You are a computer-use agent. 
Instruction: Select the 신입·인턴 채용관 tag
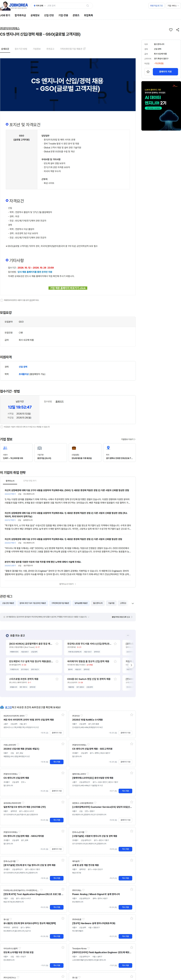[x=8, y=603]
